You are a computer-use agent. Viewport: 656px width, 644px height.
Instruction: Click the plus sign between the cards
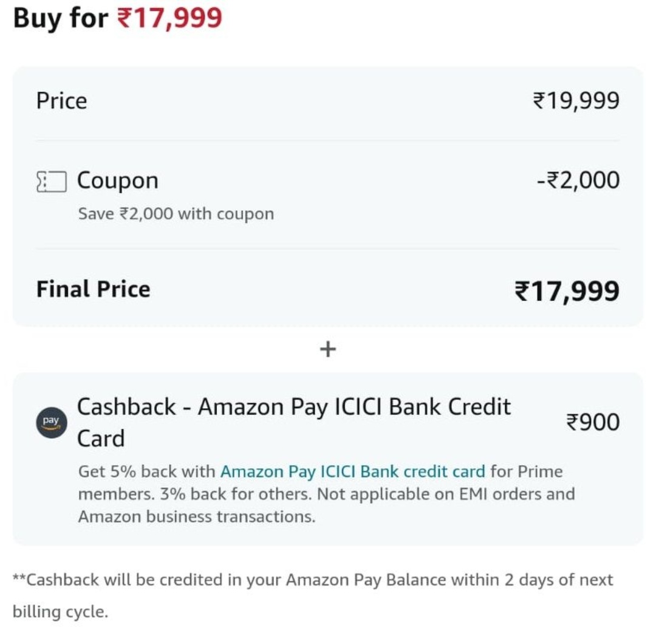[328, 349]
